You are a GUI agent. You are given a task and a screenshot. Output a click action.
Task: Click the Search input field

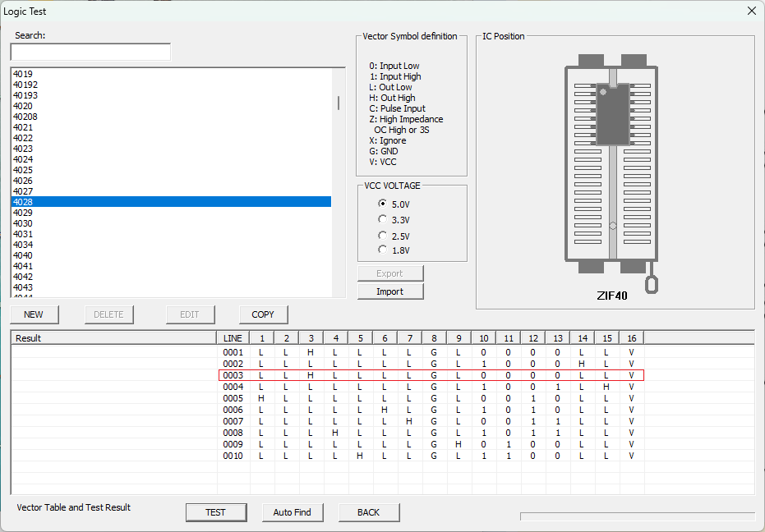click(90, 53)
